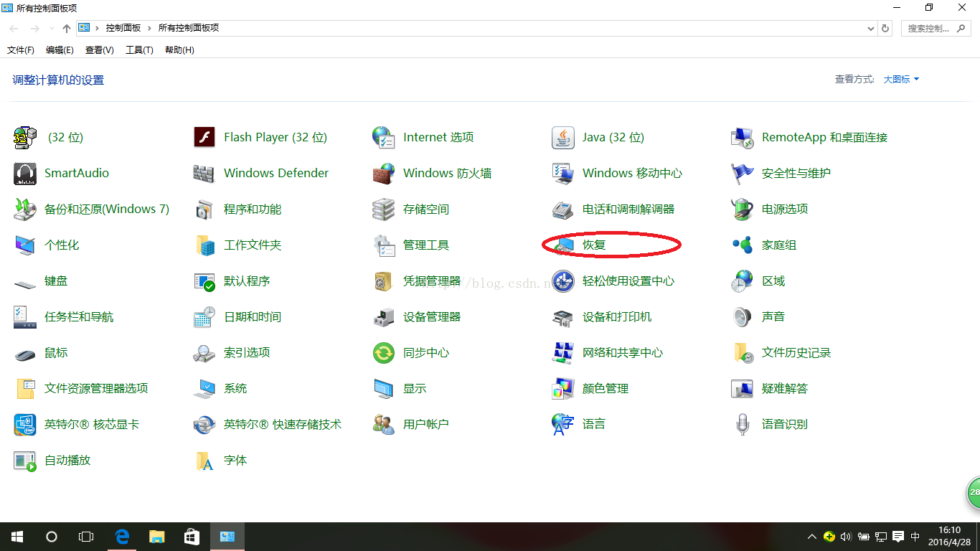Expand the chevron after 控制面板 breadcrumb
The width and height of the screenshot is (980, 551).
(149, 28)
